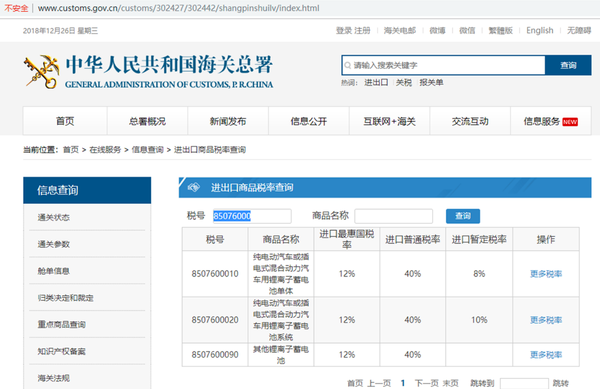Focus the site keyword search field
Screen dimensions: 600x389
[443, 65]
